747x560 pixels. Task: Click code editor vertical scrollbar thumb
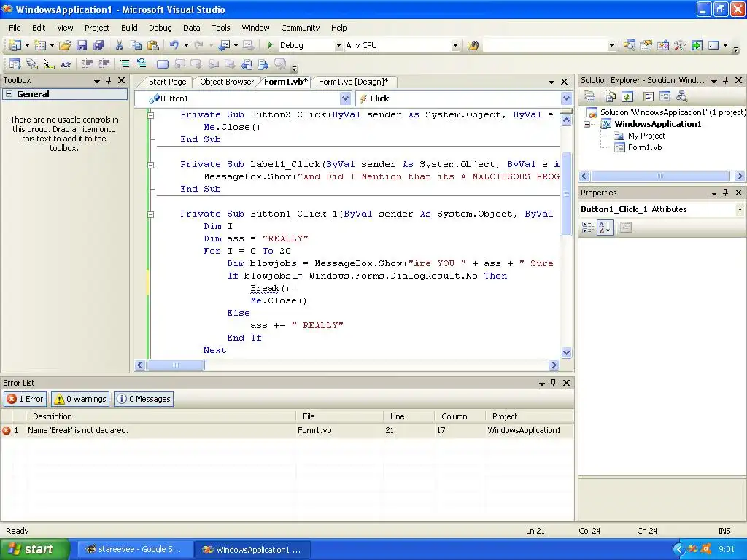(x=566, y=194)
